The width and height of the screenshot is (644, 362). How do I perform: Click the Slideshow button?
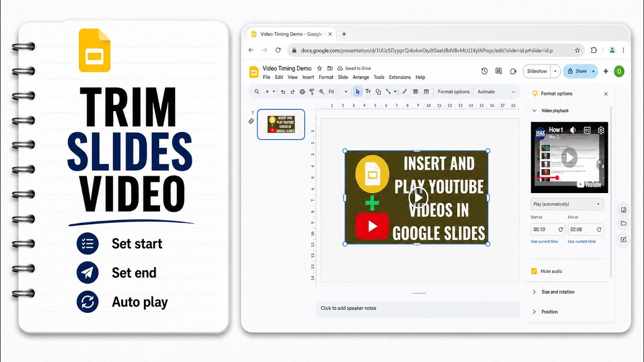click(x=537, y=71)
